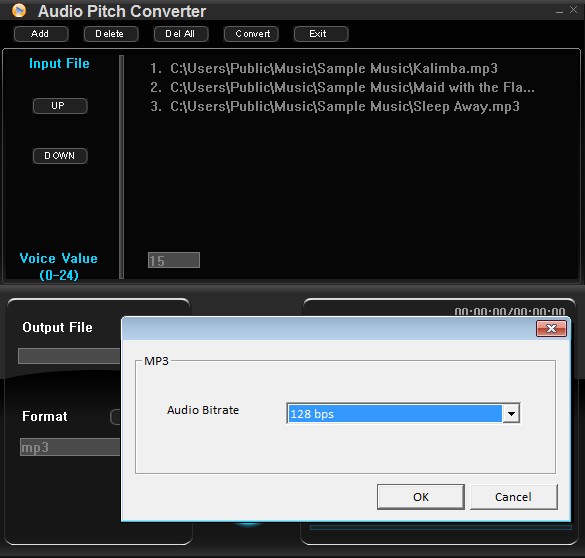The width and height of the screenshot is (585, 558).
Task: Click the Voice Value field showing 15
Action: tap(173, 260)
